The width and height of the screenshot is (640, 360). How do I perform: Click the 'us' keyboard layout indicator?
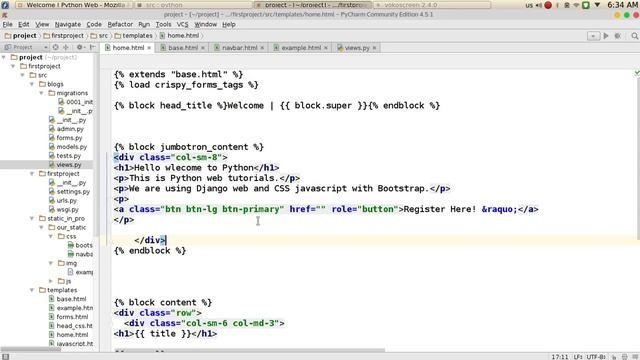(529, 5)
